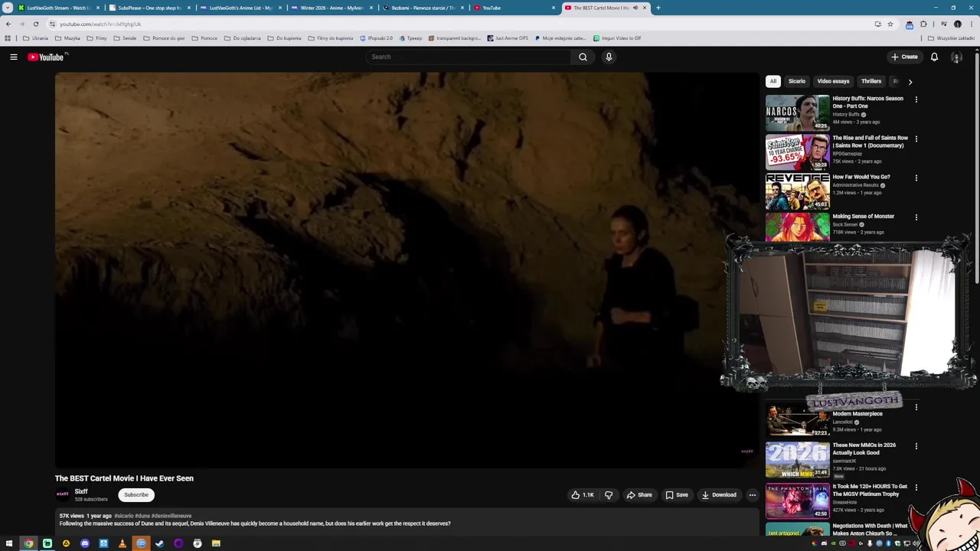Open the account avatar menu
This screenshot has height=551, width=980.
956,57
